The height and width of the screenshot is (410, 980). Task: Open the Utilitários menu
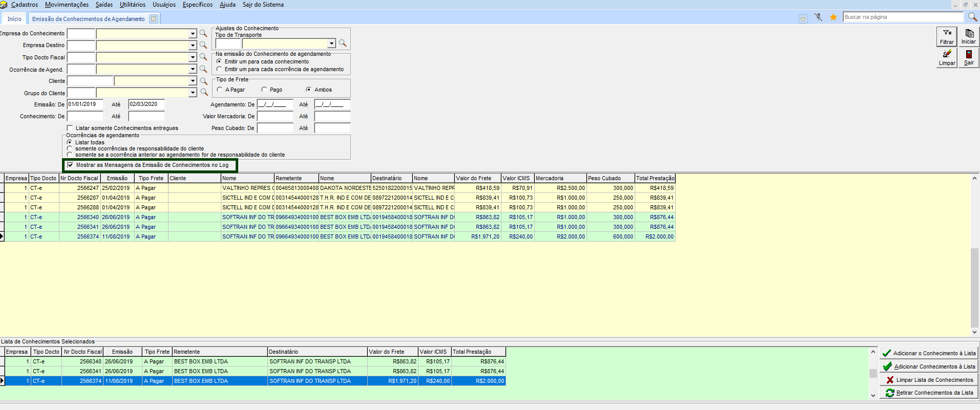(133, 5)
